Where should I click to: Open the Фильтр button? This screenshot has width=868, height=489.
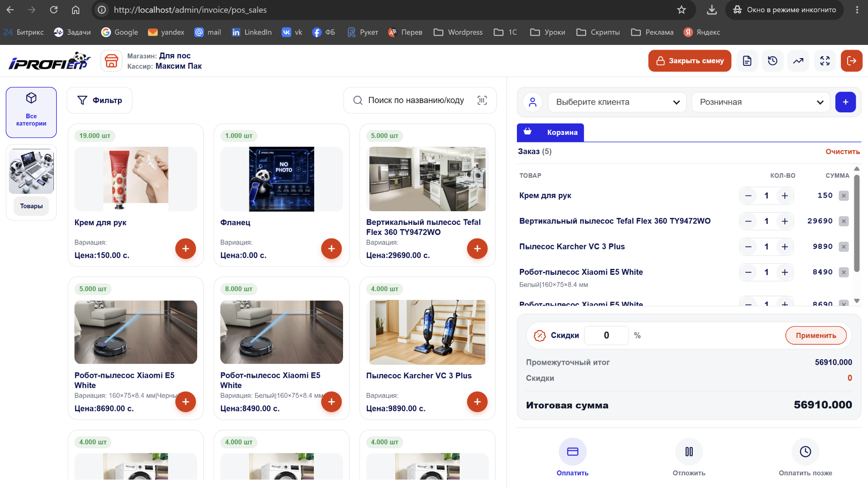pos(100,100)
